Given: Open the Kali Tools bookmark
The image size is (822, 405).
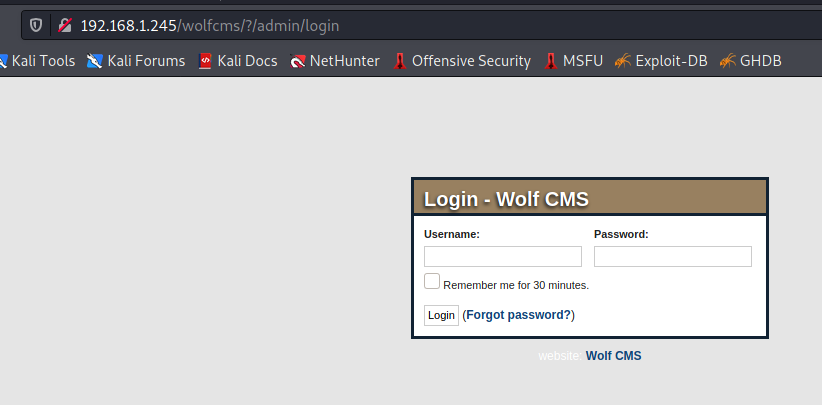Looking at the screenshot, I should (x=43, y=61).
